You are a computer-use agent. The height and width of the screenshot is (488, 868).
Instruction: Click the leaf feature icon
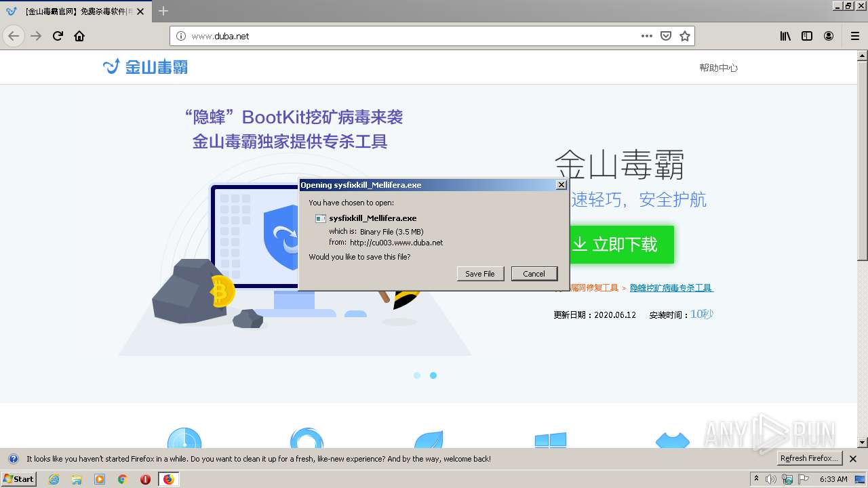coord(429,439)
